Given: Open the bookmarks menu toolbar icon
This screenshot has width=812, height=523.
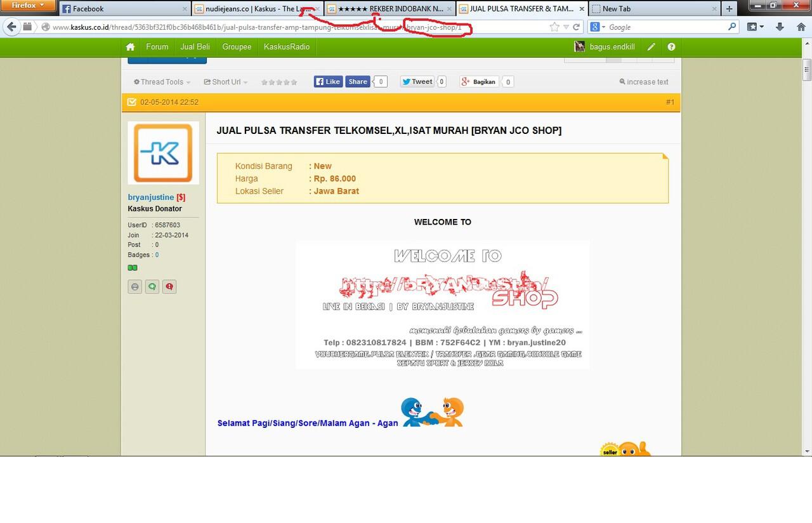Looking at the screenshot, I should 752,27.
